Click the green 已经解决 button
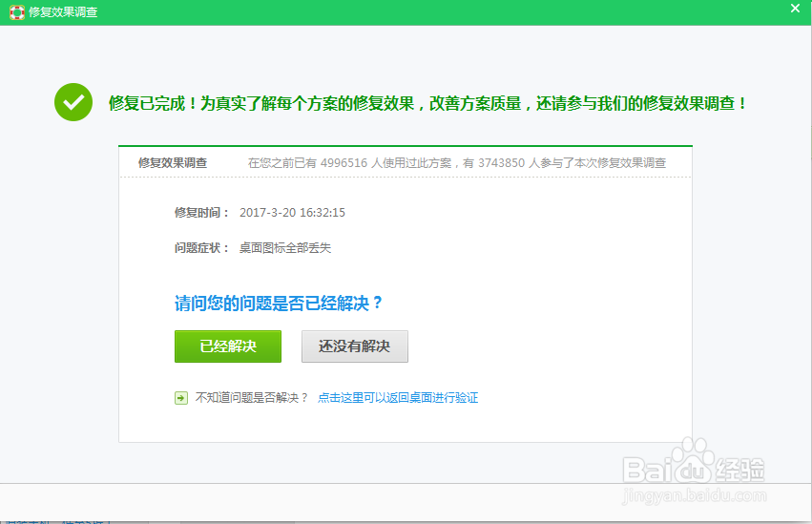The image size is (812, 524). coord(228,346)
